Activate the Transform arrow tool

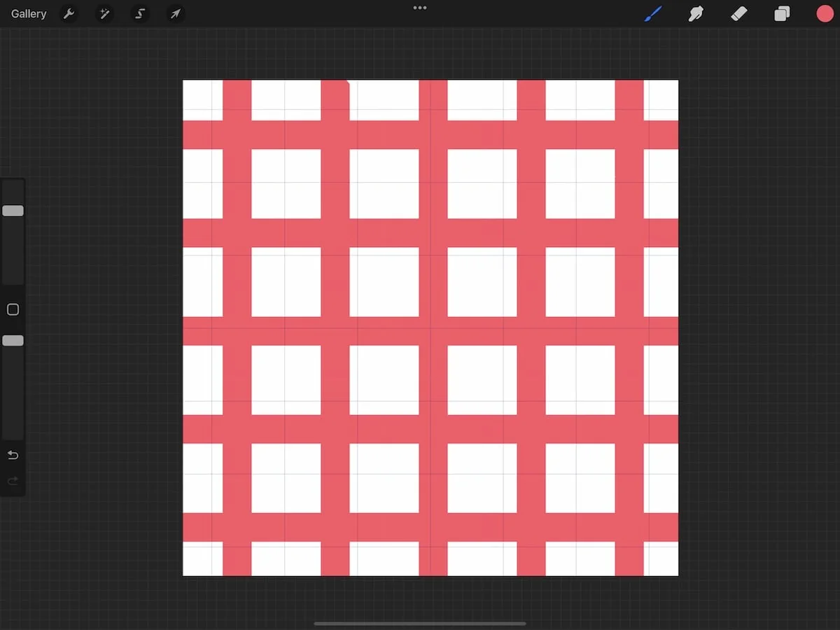point(176,14)
